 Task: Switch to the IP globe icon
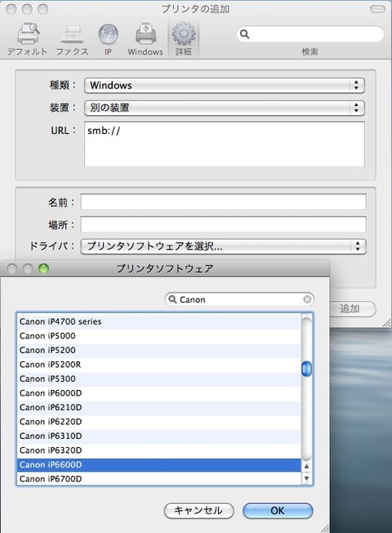pyautogui.click(x=108, y=39)
